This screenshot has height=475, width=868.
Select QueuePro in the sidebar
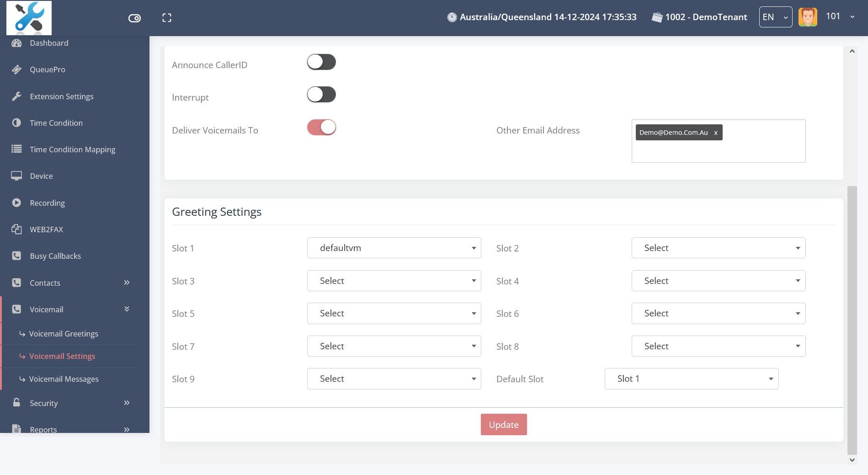pyautogui.click(x=48, y=69)
